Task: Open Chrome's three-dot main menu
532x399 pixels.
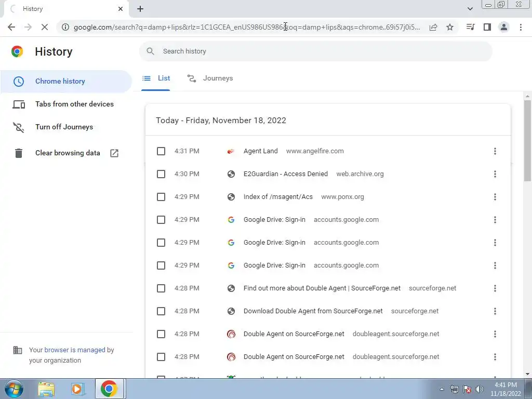Action: pos(521,27)
